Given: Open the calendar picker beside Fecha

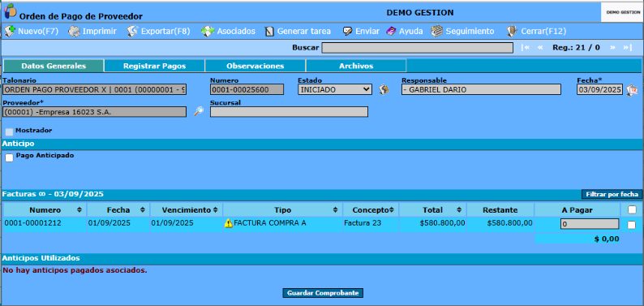Looking at the screenshot, I should click(x=631, y=90).
